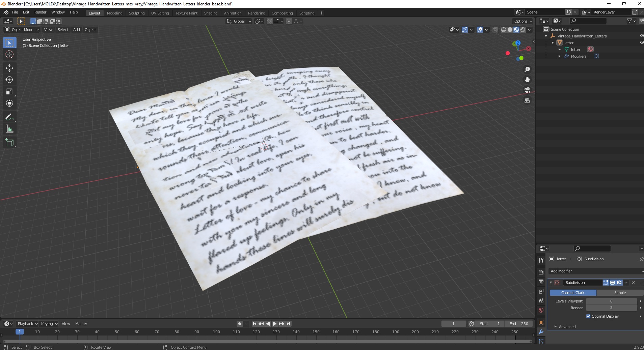
Task: Hide Vintage_Handwritten_Letters collection with eye icon
Action: coord(642,36)
